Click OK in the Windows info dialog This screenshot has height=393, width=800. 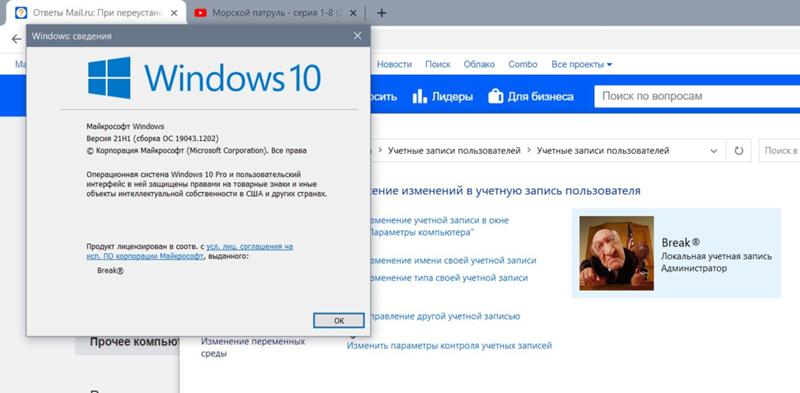(339, 321)
